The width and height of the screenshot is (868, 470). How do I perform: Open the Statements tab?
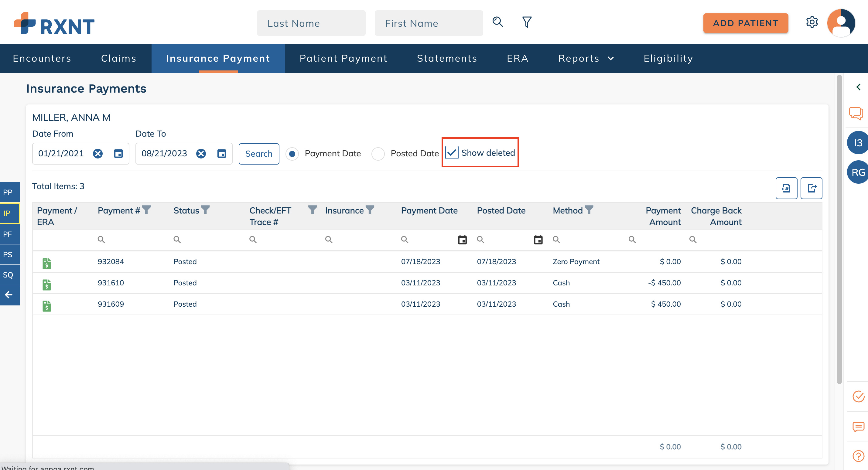pos(447,58)
